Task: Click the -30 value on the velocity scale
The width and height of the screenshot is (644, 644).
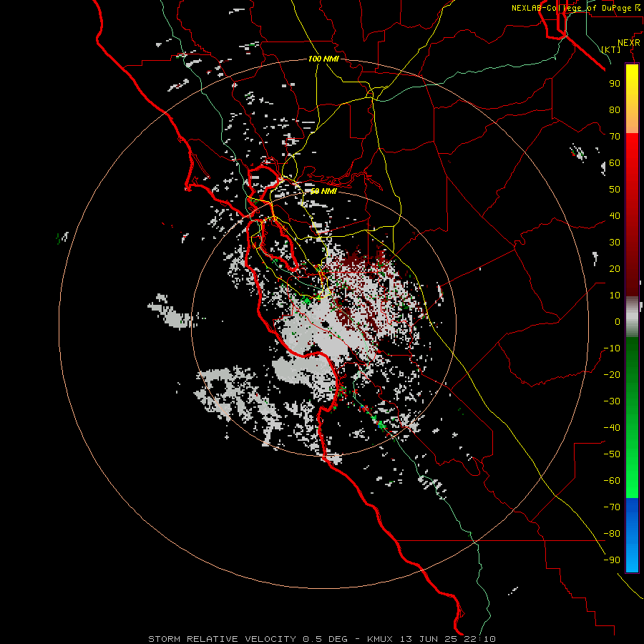Action: tap(612, 401)
